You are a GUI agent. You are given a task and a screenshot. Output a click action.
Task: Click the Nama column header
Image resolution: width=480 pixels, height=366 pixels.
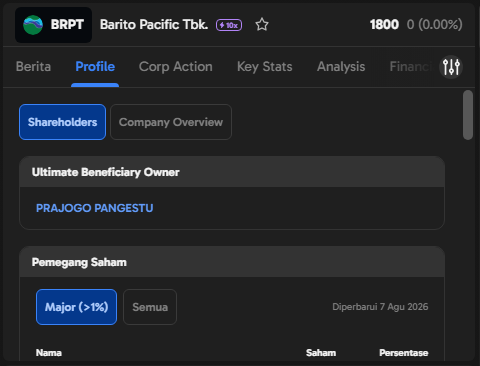point(49,353)
